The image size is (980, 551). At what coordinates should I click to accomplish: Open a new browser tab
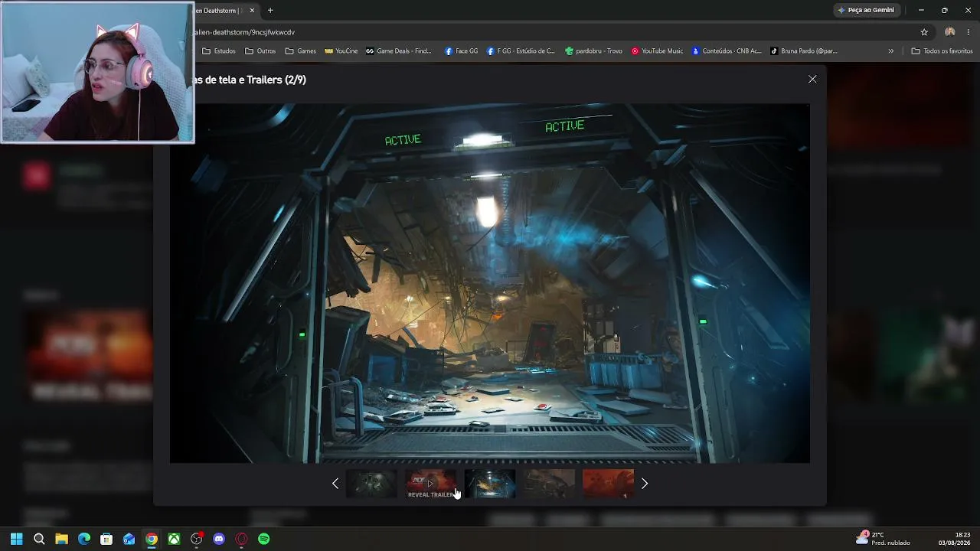(x=270, y=11)
